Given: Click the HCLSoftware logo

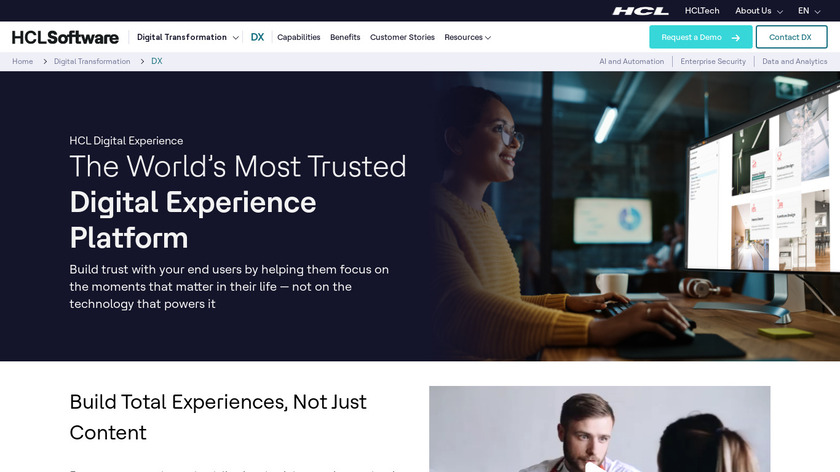Looking at the screenshot, I should [65, 38].
